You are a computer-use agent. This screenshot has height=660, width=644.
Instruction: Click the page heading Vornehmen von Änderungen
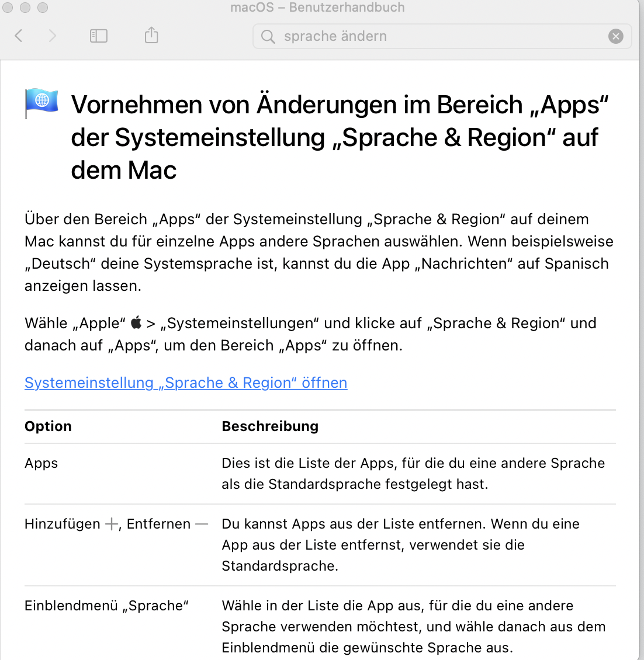click(340, 137)
